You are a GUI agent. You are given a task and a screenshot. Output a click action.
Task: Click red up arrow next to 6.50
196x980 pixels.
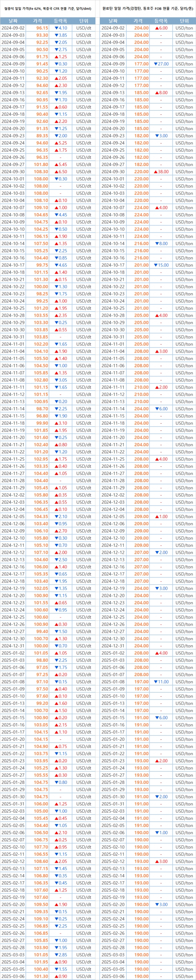tap(56, 172)
